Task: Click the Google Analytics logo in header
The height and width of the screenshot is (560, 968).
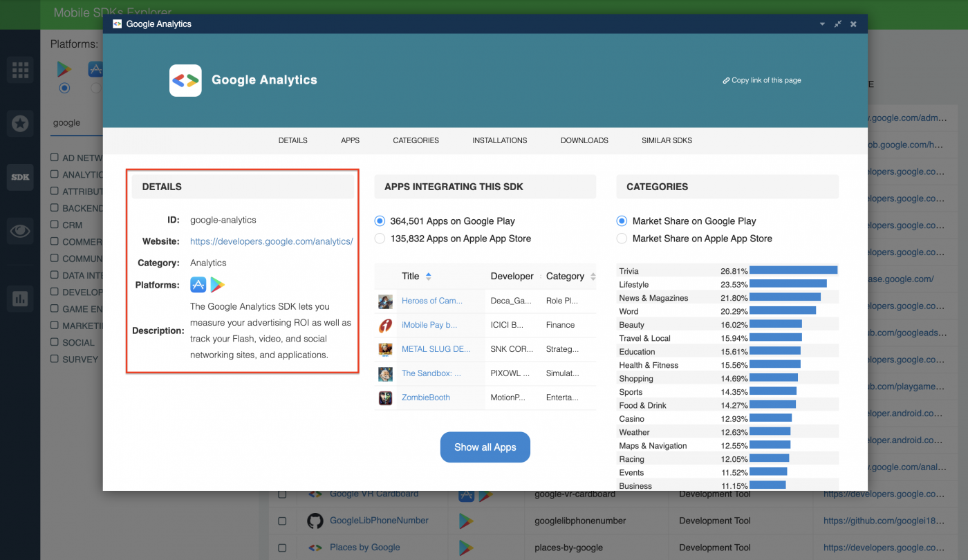Action: 185,80
